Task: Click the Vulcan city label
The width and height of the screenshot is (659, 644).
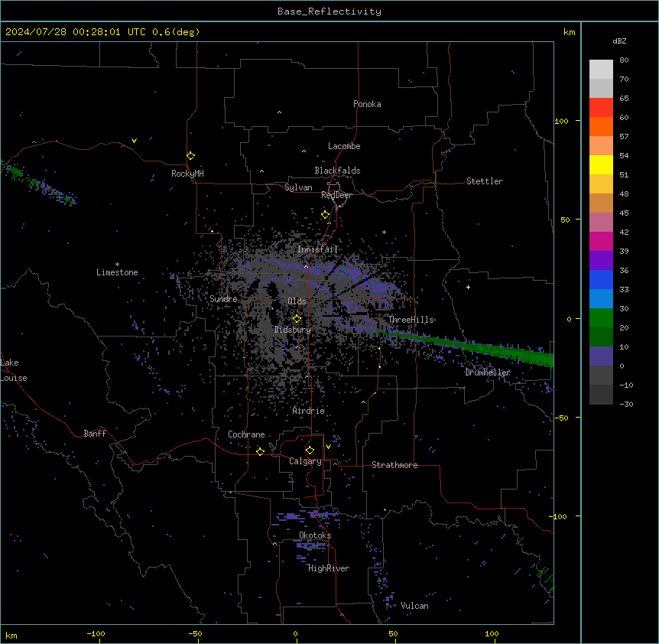Action: click(x=415, y=606)
